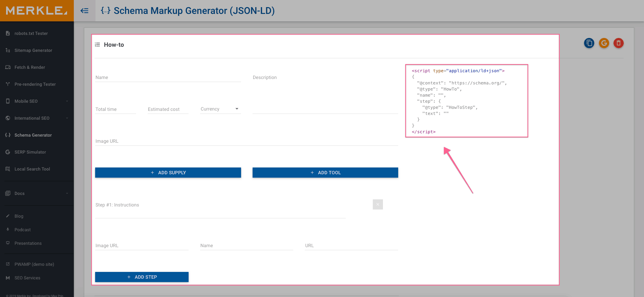This screenshot has height=297, width=644.
Task: Go to Sitemap Generator in sidebar
Action: coord(33,50)
